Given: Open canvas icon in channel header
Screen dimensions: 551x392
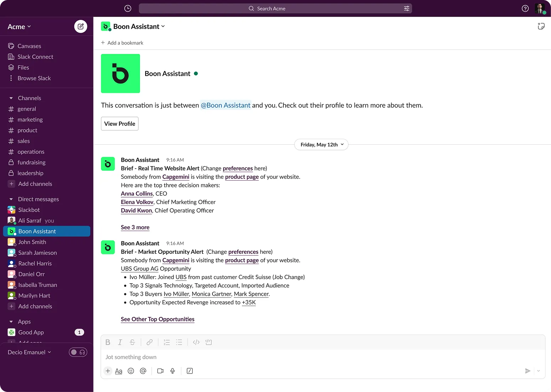Looking at the screenshot, I should click(x=541, y=26).
